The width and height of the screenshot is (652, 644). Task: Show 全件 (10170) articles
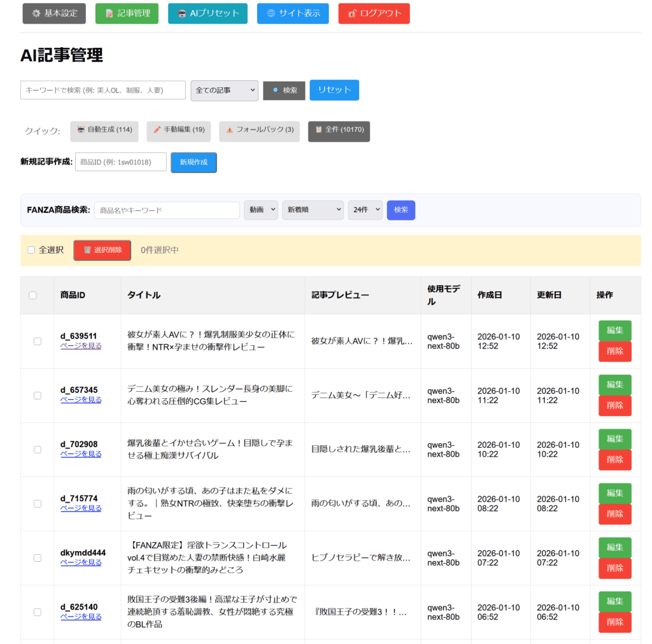point(339,130)
